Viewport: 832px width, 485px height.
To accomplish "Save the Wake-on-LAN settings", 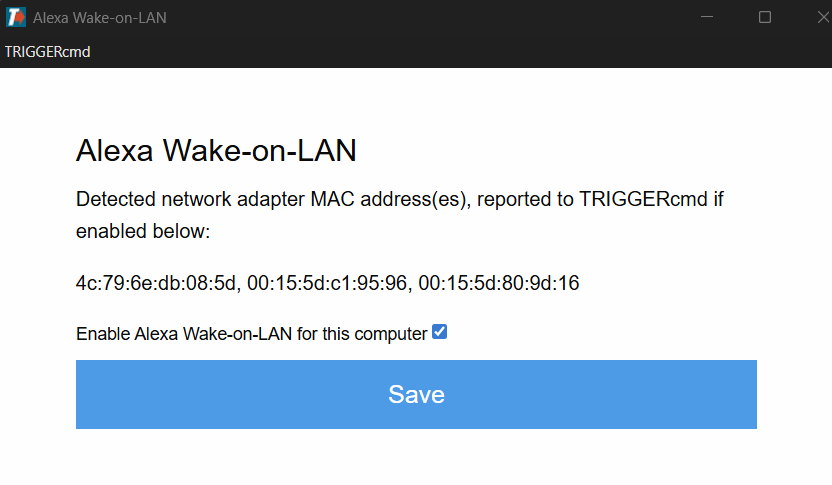I will (x=416, y=394).
